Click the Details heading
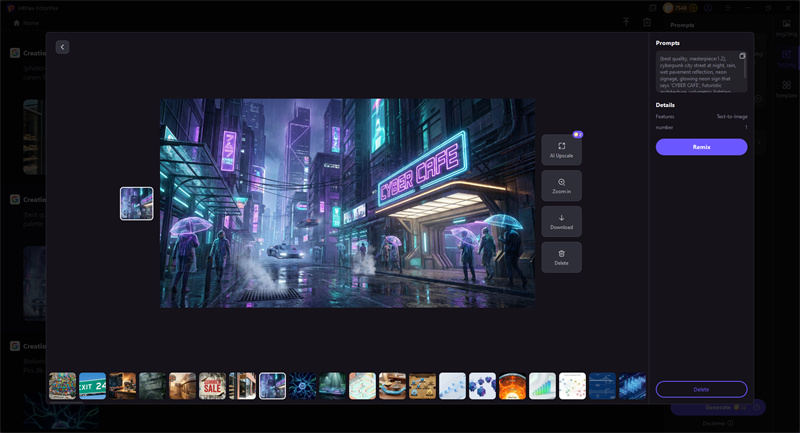 665,105
